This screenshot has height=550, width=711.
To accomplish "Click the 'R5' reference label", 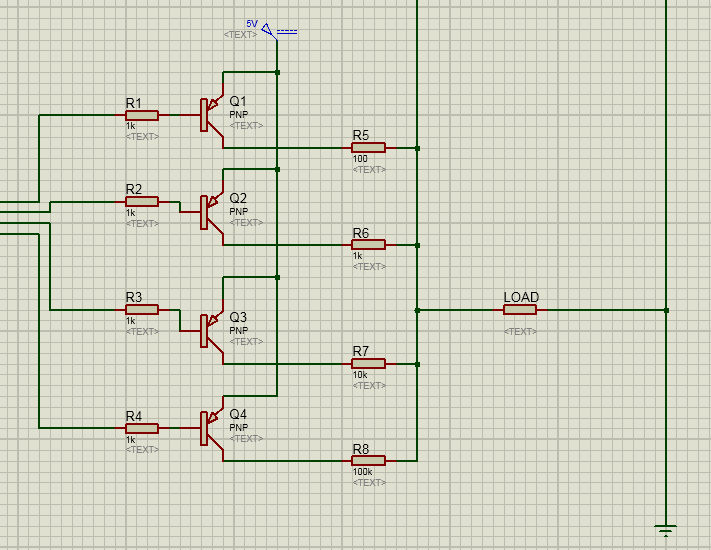I will pyautogui.click(x=361, y=136).
